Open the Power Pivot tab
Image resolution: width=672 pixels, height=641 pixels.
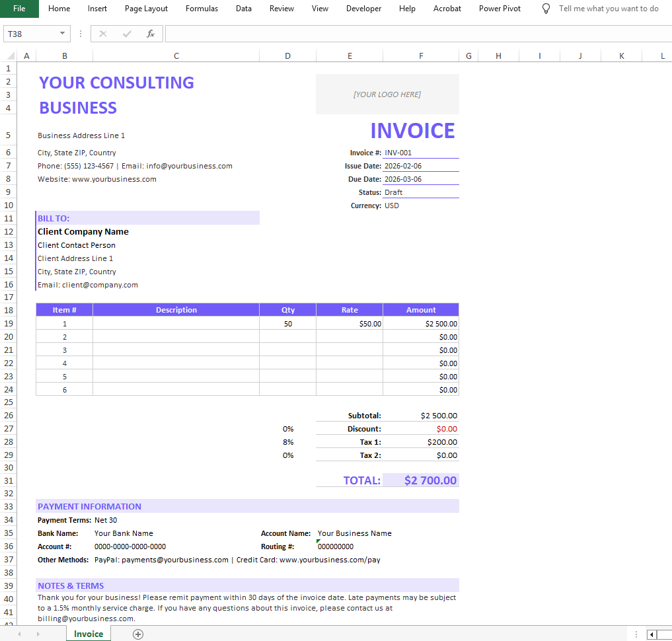click(x=499, y=9)
